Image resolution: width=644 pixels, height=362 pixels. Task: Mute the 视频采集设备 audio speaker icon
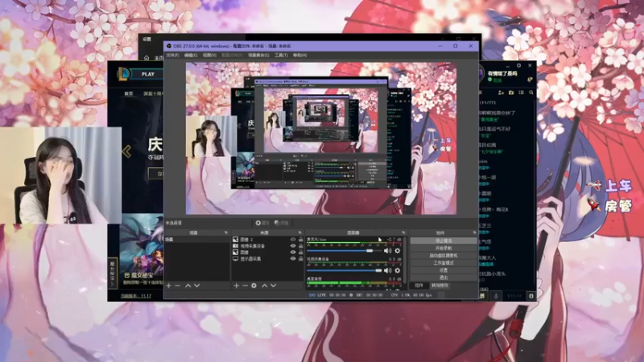[387, 270]
